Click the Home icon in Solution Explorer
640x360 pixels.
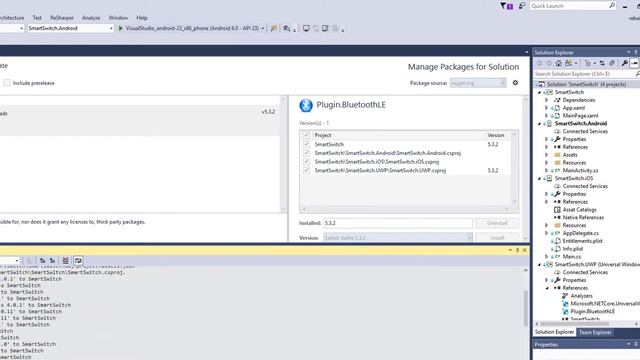[x=558, y=63]
